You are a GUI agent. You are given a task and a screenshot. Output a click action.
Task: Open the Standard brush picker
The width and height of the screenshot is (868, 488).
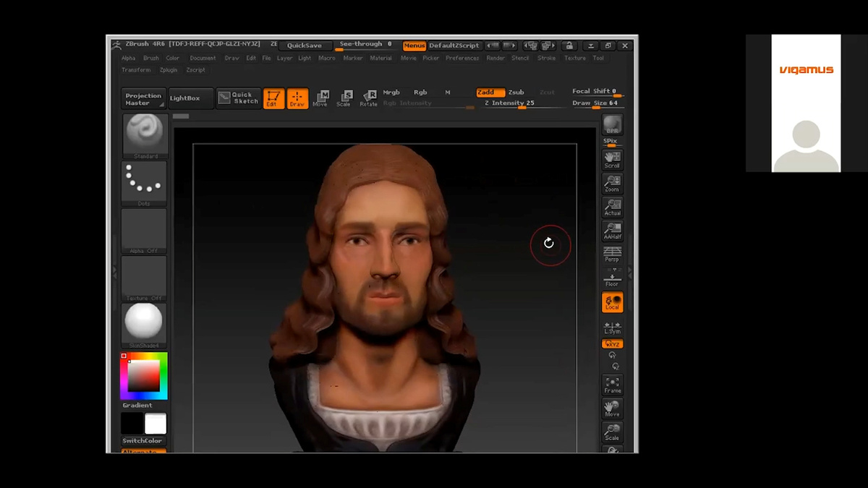point(145,135)
